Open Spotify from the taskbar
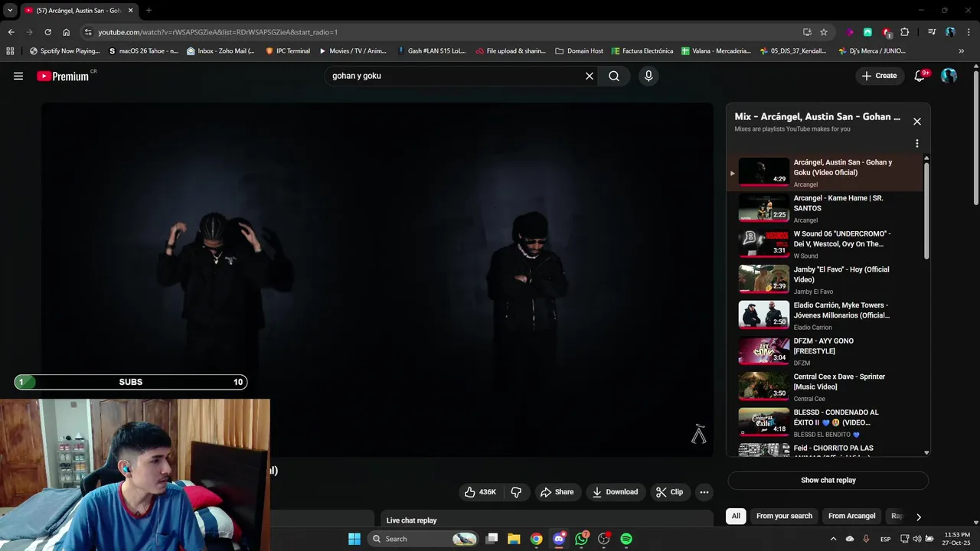The width and height of the screenshot is (980, 551). click(626, 539)
